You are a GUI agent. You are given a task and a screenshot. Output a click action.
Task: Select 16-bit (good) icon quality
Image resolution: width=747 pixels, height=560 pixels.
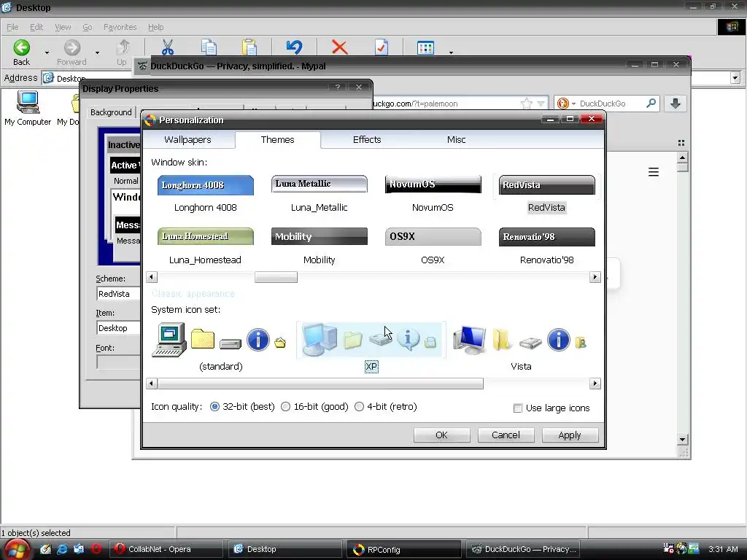[285, 407]
